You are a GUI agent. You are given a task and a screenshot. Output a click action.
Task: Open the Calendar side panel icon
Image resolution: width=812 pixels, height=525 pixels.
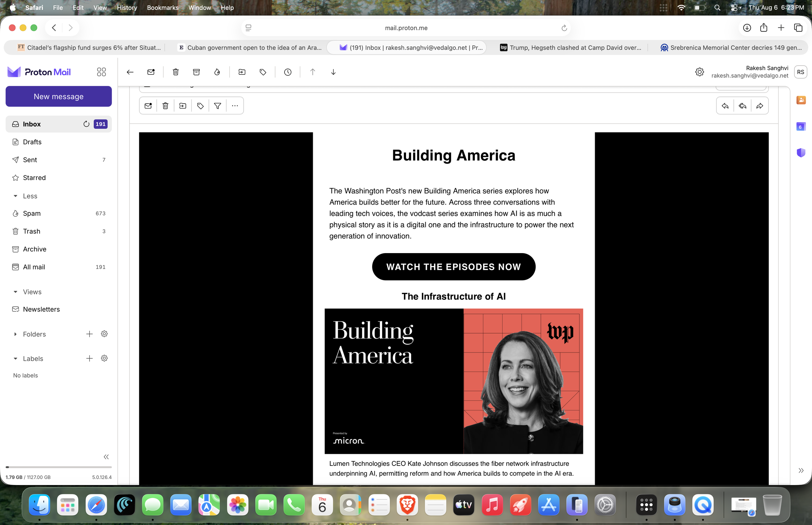[x=801, y=126]
